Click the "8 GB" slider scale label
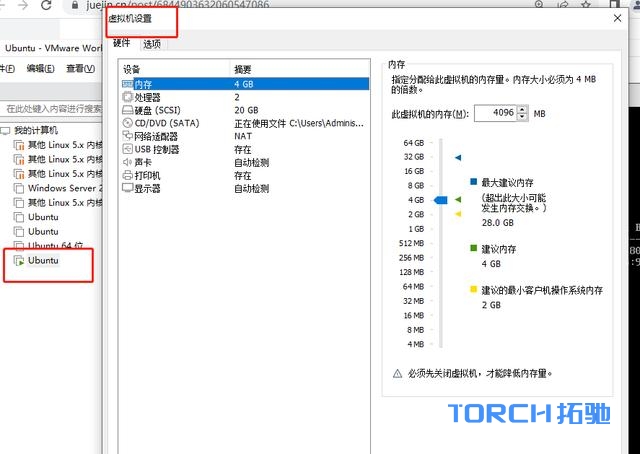 point(416,185)
